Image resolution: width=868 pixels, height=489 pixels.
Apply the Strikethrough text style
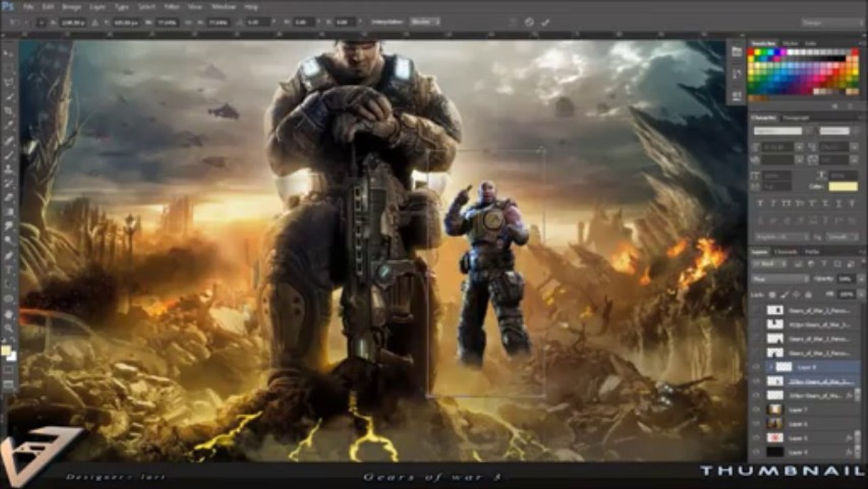[852, 203]
